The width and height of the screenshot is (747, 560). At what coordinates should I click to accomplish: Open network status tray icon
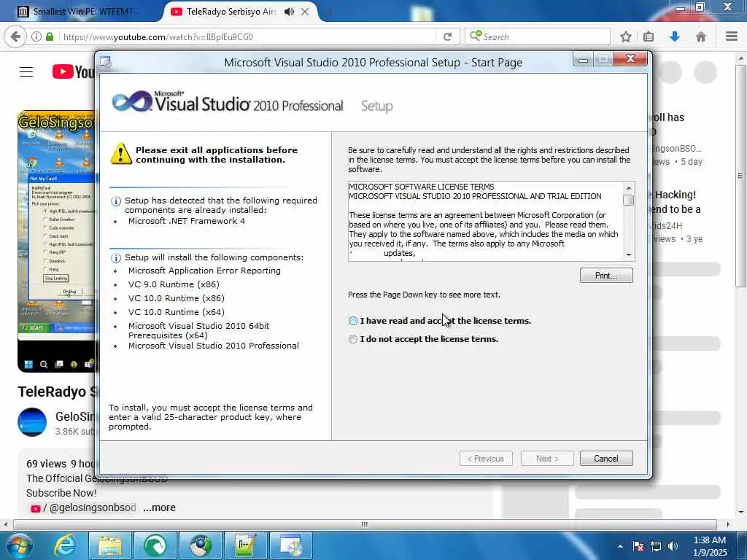[656, 546]
